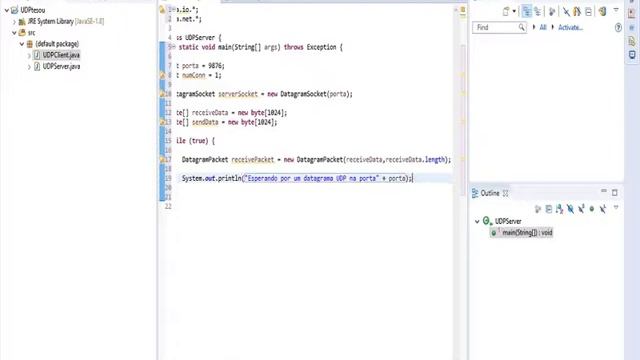Image resolution: width=640 pixels, height=360 pixels.
Task: Select (default package) in Package Explorer
Action: [57, 44]
